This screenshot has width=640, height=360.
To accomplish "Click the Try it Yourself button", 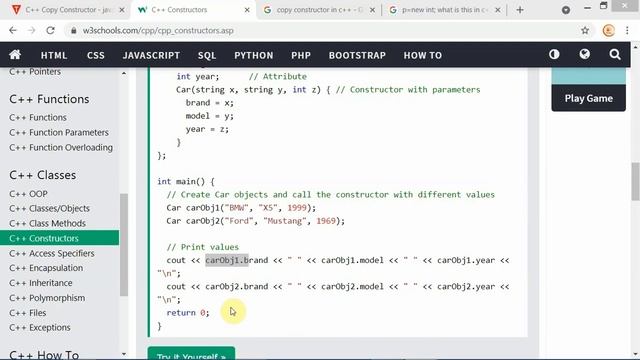I will (191, 354).
